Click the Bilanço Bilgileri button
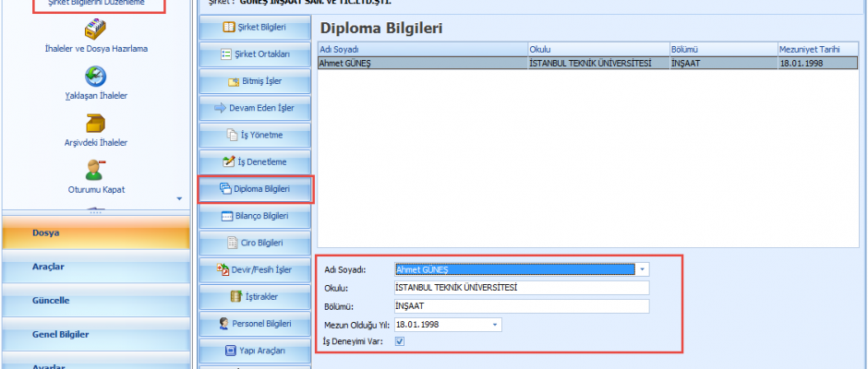868x369 pixels. coord(256,217)
